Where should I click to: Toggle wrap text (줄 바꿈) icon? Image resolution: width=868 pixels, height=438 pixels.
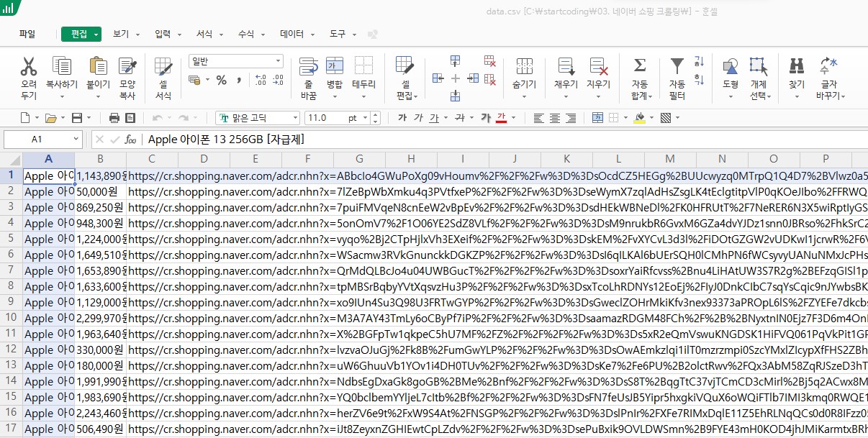click(x=308, y=67)
